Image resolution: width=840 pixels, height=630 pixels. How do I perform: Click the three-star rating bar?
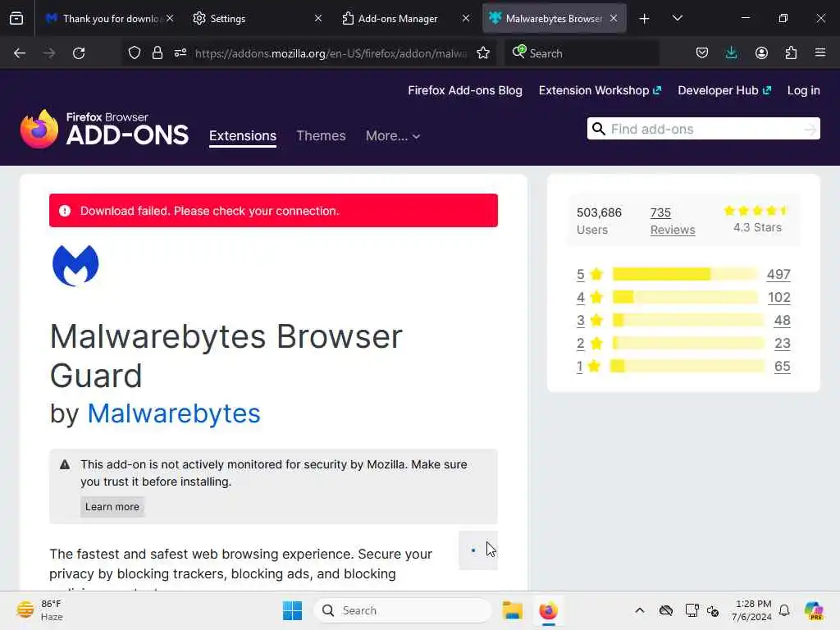688,321
